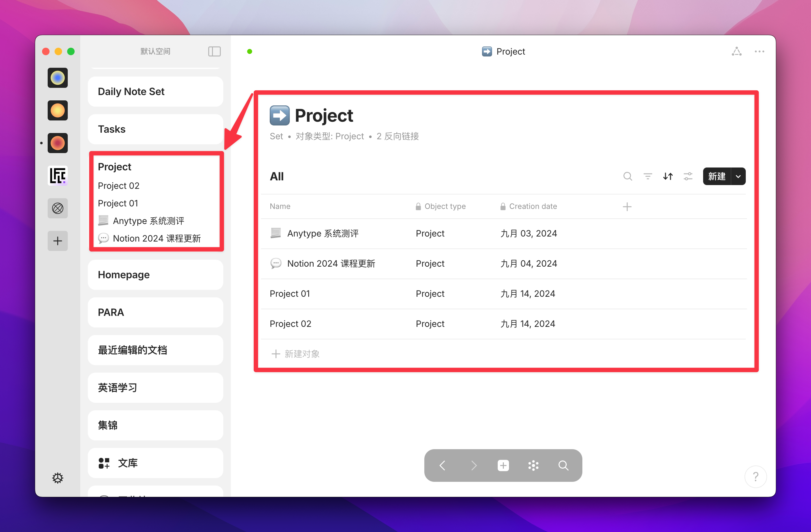Viewport: 811px width, 532px height.
Task: Open the Homepage widget
Action: click(x=155, y=275)
